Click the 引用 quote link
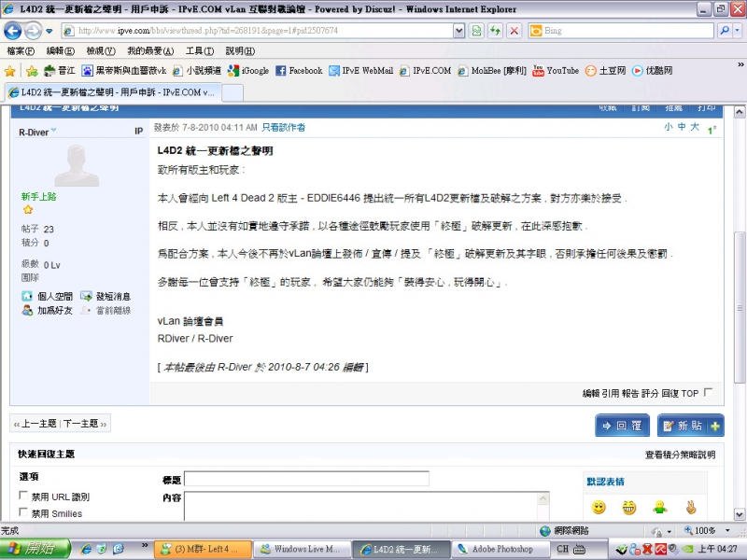Screen dimensions: 747x560 click(611, 393)
